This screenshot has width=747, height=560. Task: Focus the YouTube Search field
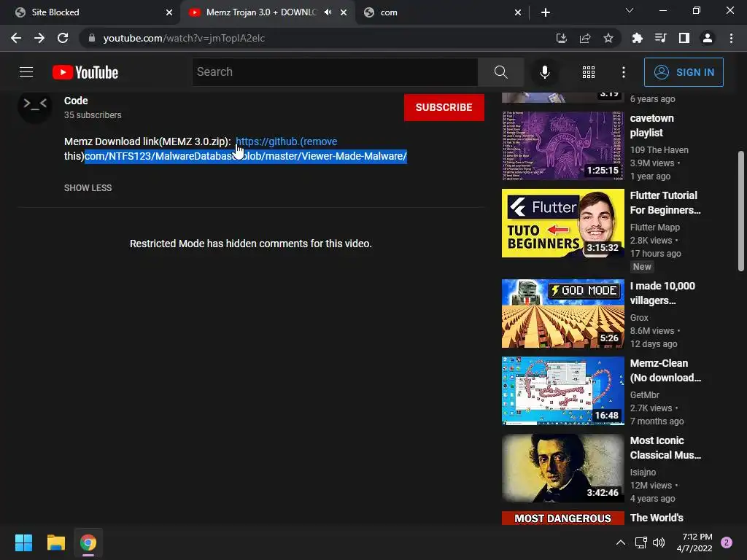[x=335, y=72]
